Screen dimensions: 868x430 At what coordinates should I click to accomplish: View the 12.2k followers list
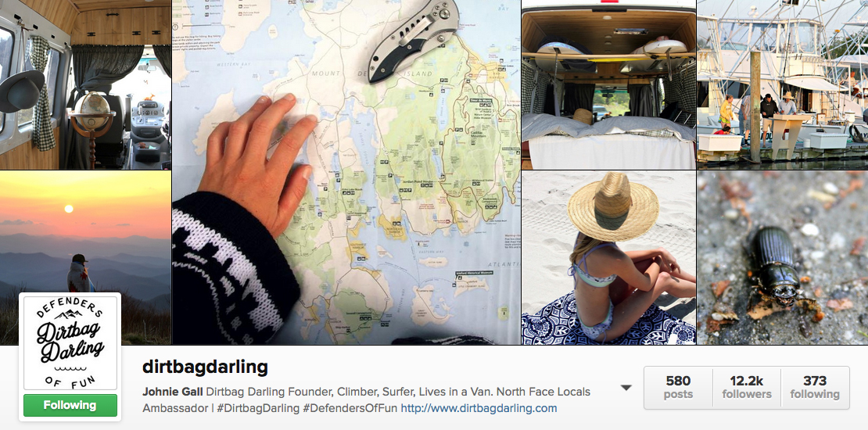click(x=746, y=387)
